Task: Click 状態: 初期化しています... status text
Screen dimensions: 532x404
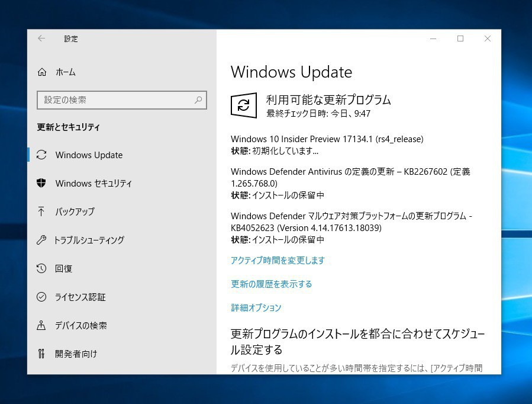Action: click(275, 150)
